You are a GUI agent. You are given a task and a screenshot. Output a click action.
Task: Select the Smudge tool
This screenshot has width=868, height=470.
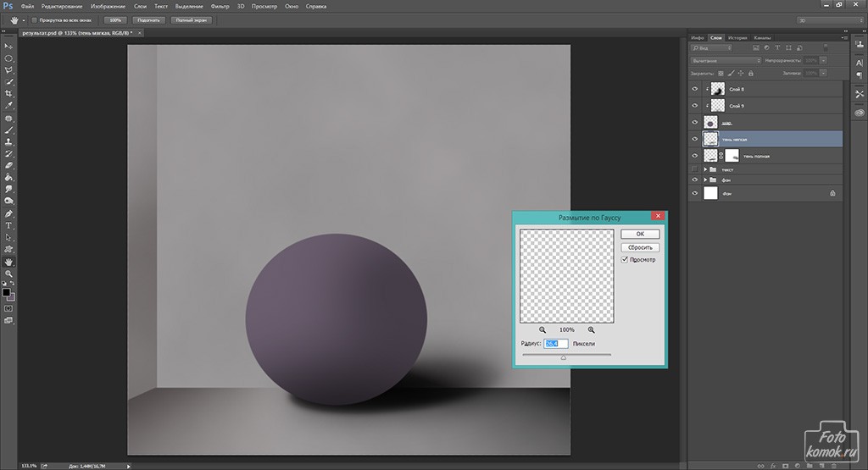coord(8,189)
